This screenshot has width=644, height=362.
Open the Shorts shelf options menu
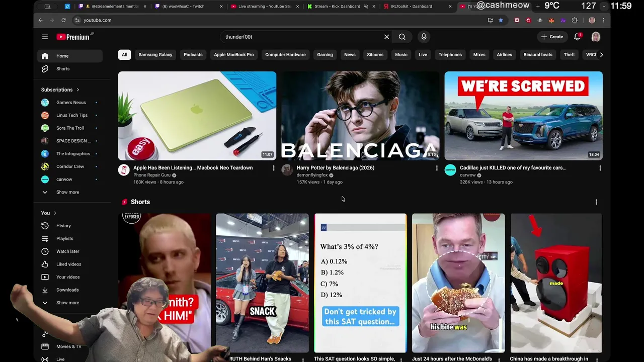(596, 202)
